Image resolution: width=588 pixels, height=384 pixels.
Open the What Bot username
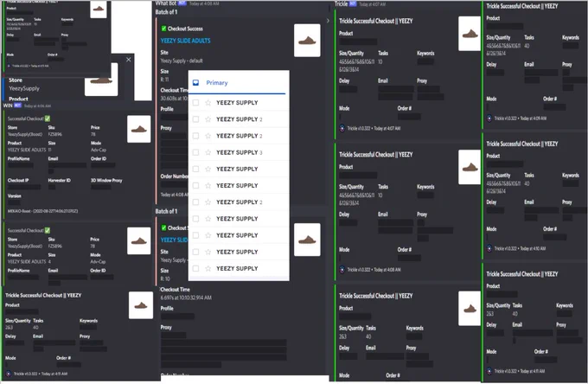pos(166,3)
